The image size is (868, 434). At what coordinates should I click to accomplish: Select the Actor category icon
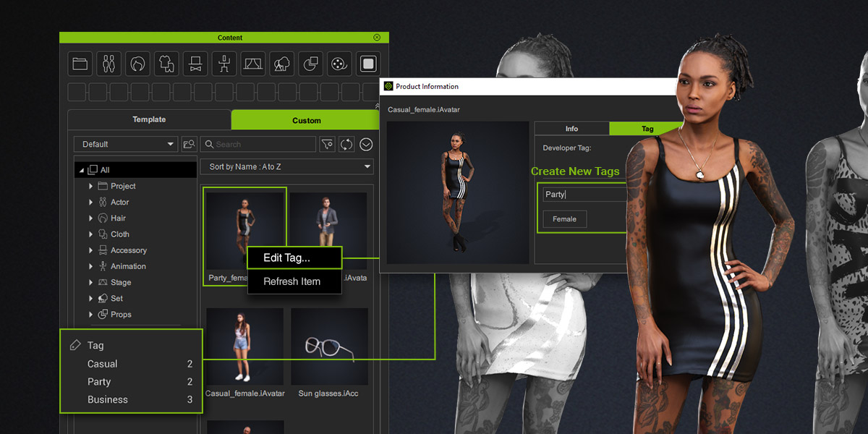point(109,64)
